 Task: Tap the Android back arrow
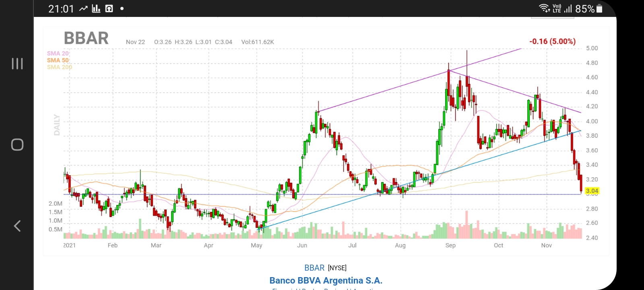17,226
